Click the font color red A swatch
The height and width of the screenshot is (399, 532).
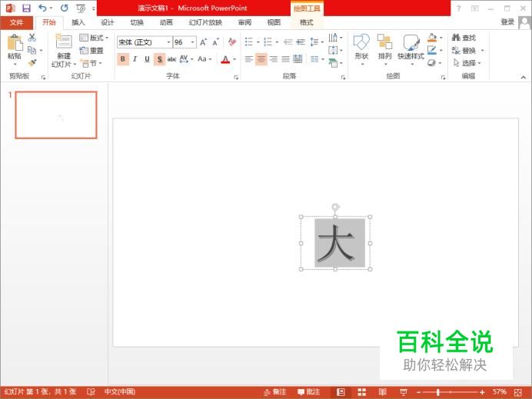point(225,60)
